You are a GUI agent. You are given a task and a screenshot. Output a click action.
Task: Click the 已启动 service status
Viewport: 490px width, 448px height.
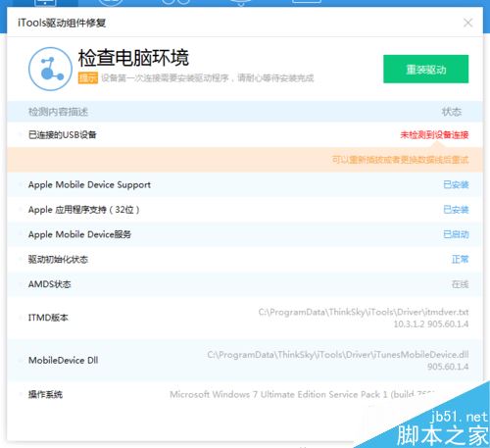456,234
